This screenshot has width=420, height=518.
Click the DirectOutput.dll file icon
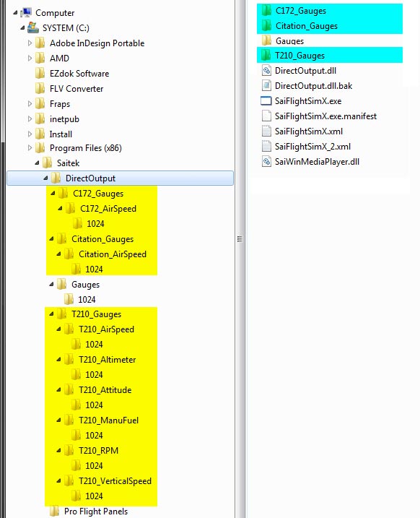pyautogui.click(x=266, y=70)
